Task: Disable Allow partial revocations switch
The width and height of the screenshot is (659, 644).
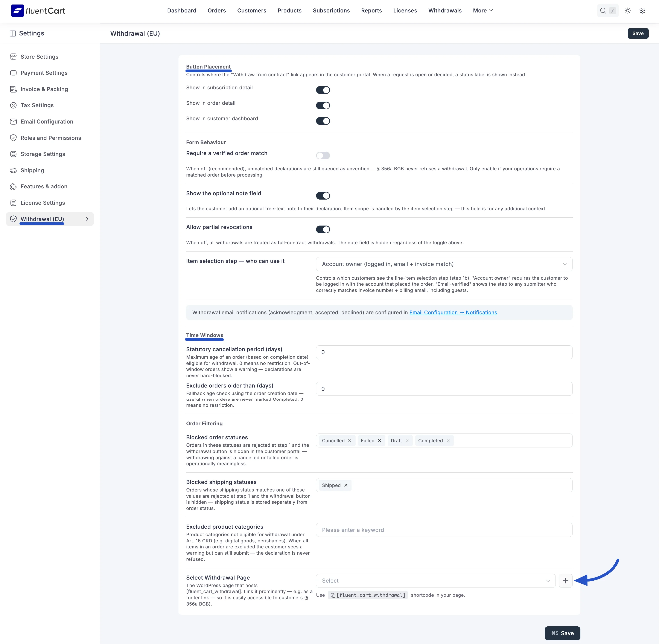Action: pyautogui.click(x=323, y=229)
